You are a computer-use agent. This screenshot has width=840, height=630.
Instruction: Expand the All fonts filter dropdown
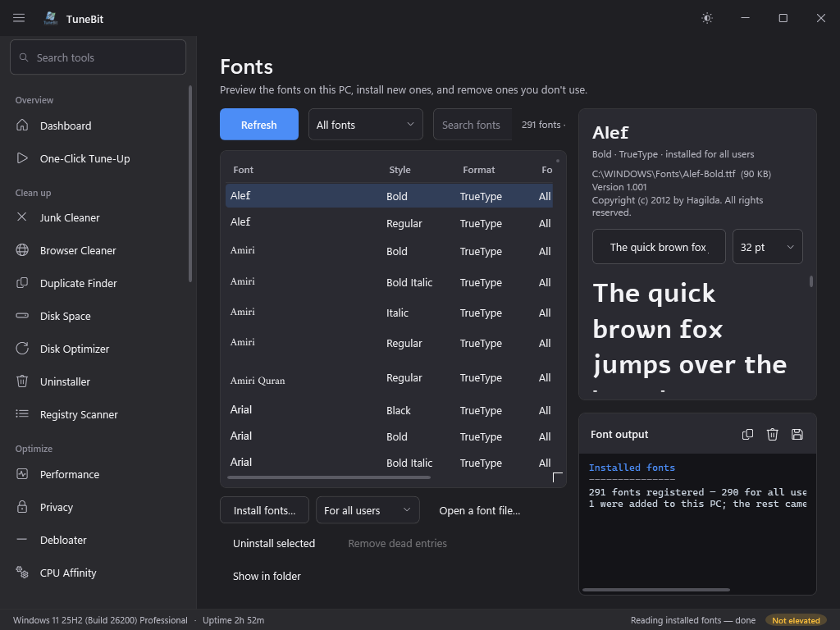[x=366, y=125]
